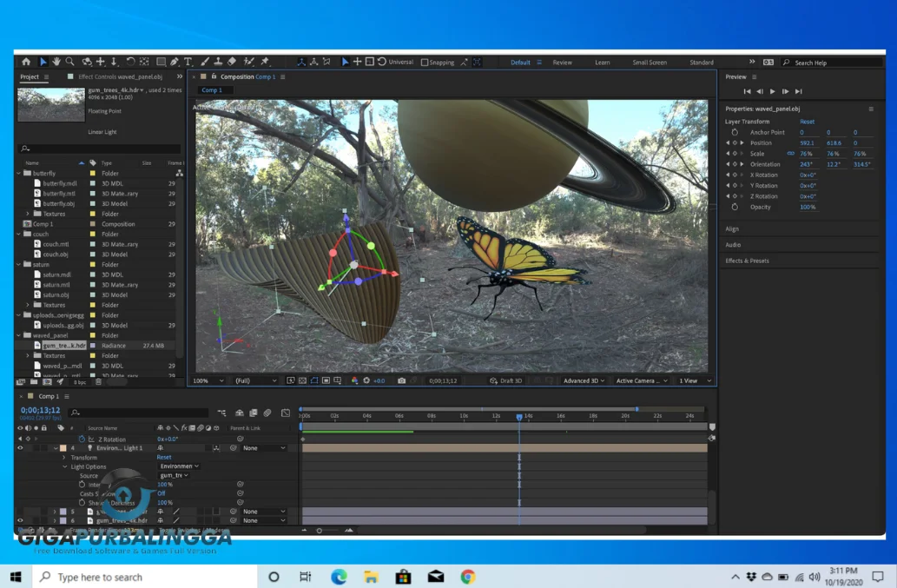Toggle visibility of Environment Light 1 layer
Image resolution: width=897 pixels, height=588 pixels.
tap(20, 448)
